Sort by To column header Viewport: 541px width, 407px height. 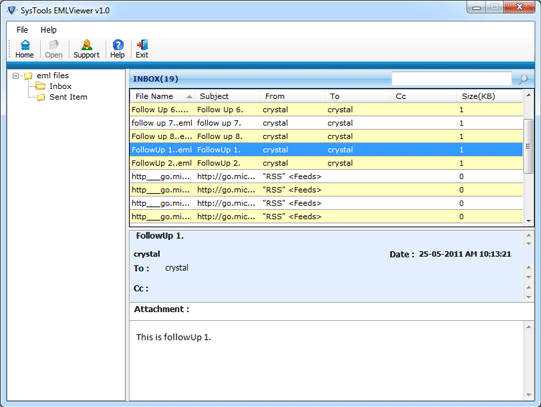point(358,96)
